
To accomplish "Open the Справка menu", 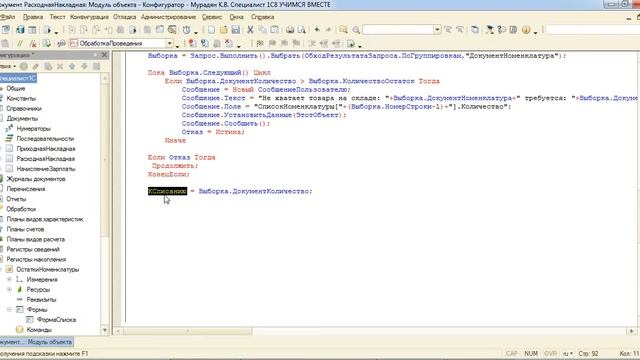I will [262, 17].
